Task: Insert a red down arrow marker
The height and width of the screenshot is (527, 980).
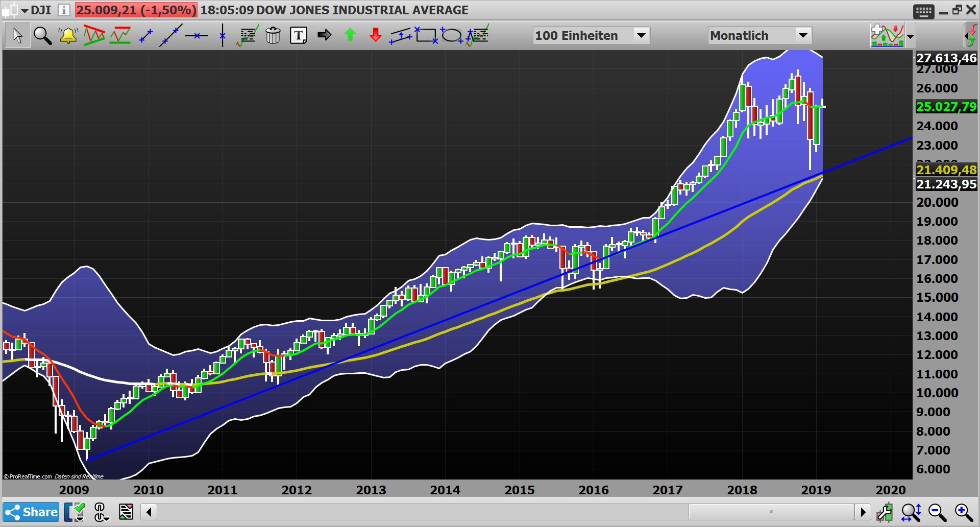Action: click(376, 35)
